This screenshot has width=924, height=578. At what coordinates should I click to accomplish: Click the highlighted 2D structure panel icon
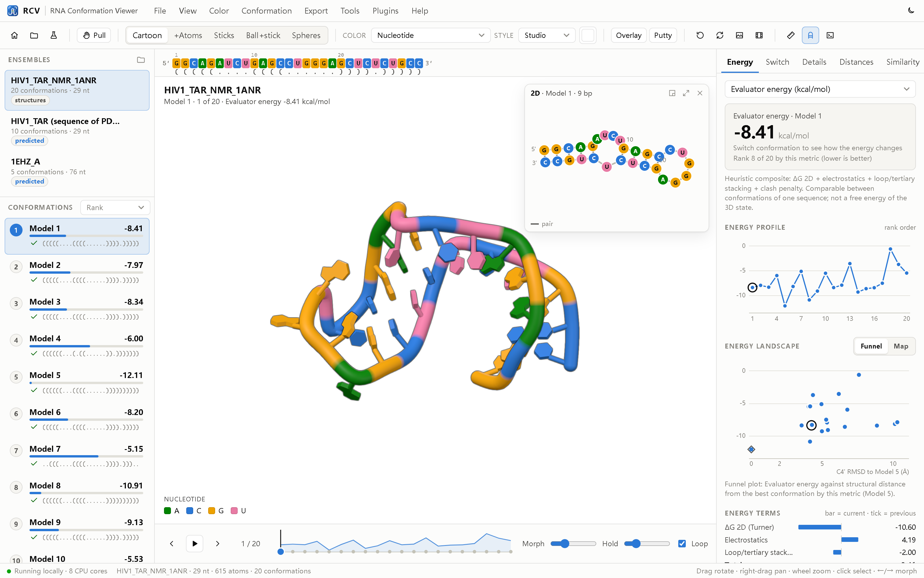pos(810,35)
